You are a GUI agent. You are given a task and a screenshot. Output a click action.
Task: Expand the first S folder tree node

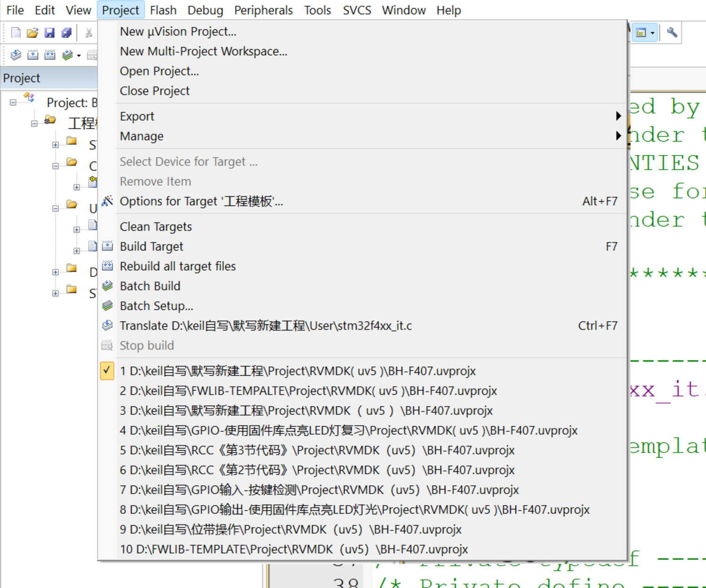(x=56, y=145)
